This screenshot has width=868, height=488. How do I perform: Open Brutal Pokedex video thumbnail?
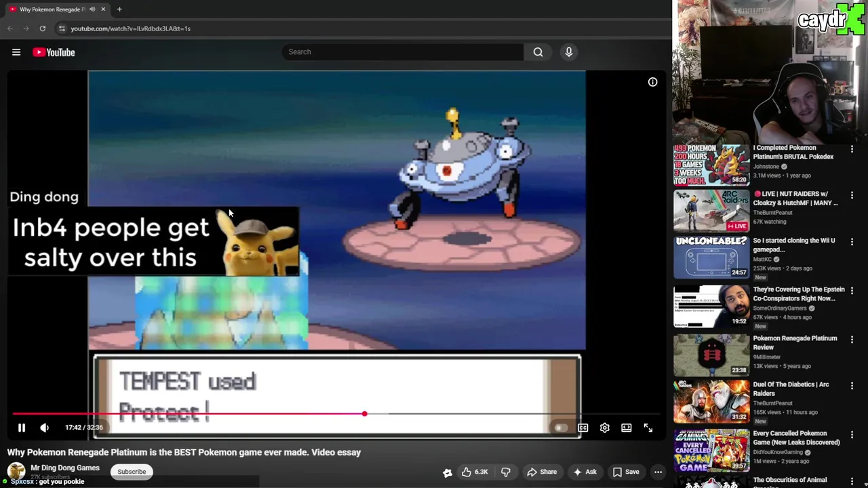pyautogui.click(x=711, y=165)
